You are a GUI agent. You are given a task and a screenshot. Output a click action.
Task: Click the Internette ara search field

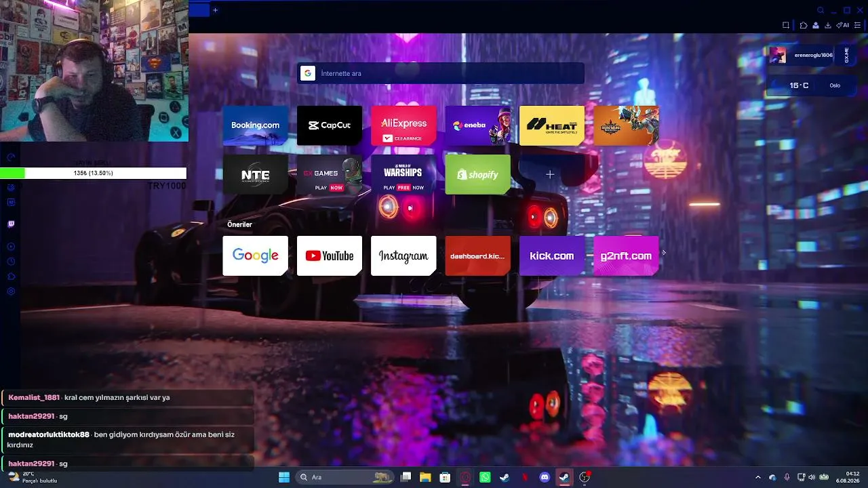pyautogui.click(x=441, y=73)
